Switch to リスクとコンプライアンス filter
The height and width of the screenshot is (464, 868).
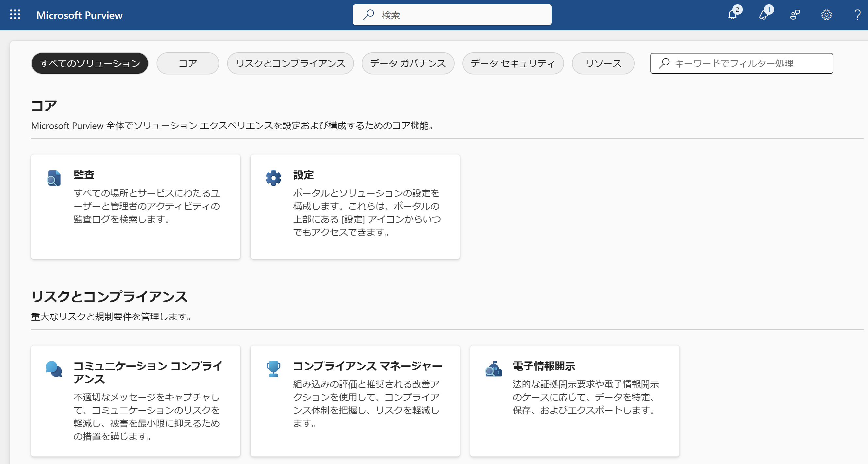point(290,63)
